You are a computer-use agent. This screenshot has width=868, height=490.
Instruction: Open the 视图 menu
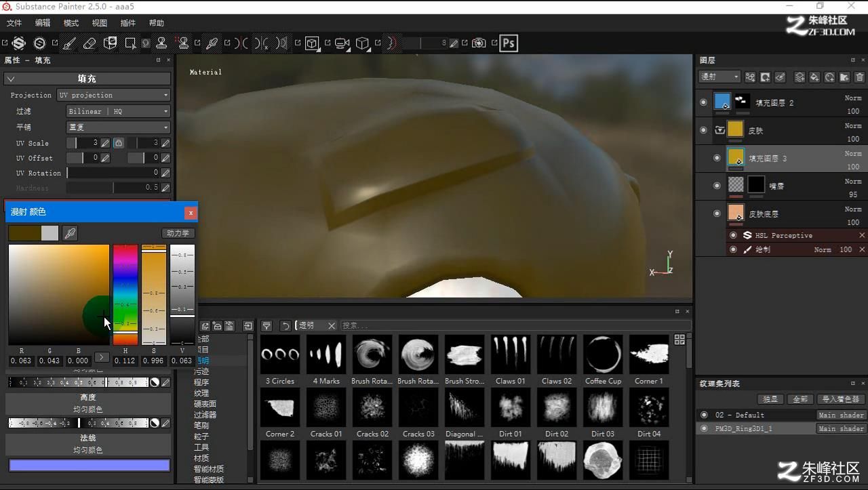click(100, 23)
